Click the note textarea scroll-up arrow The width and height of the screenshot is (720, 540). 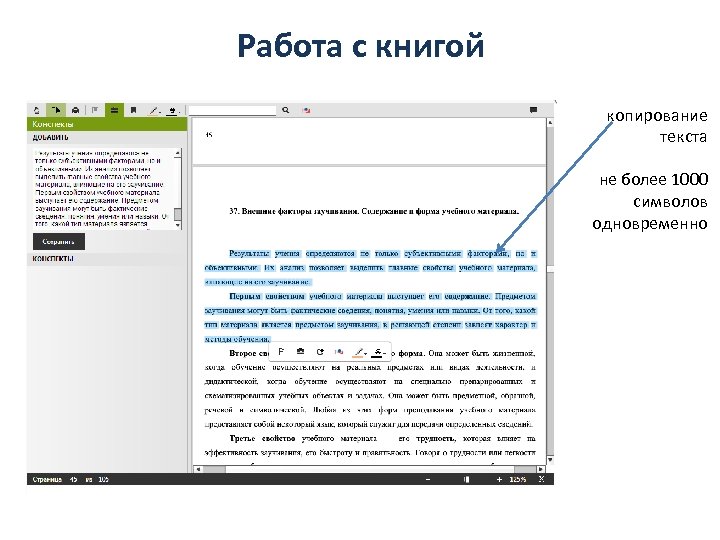[178, 152]
